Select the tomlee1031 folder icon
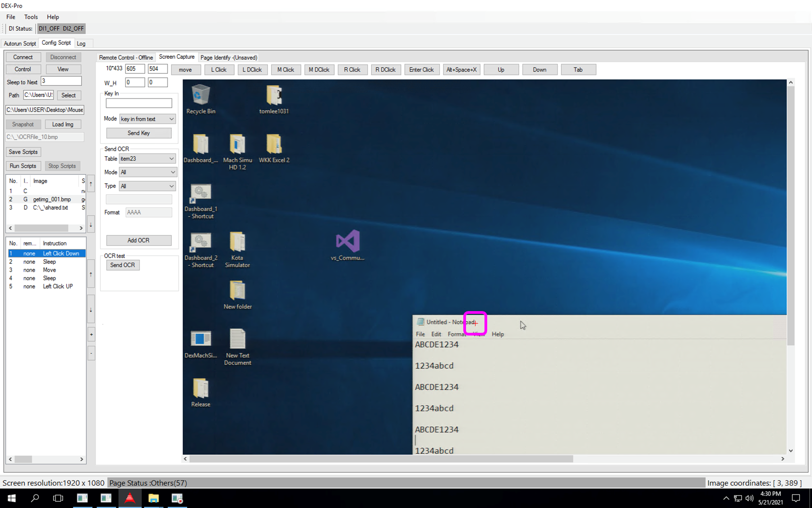 pos(274,95)
